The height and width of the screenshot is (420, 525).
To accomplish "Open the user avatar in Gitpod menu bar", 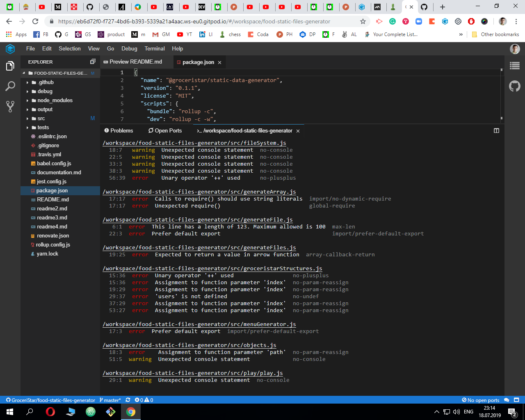I will (x=515, y=49).
